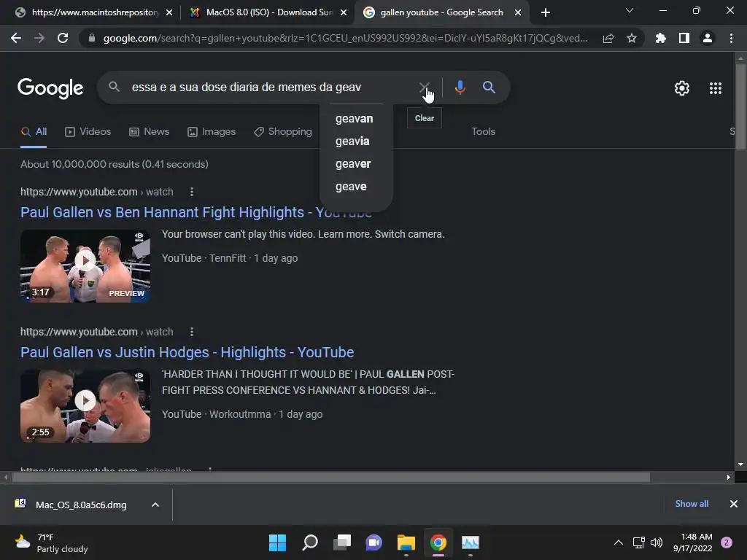Toggle the Chrome side panel
The width and height of the screenshot is (747, 560).
point(684,38)
